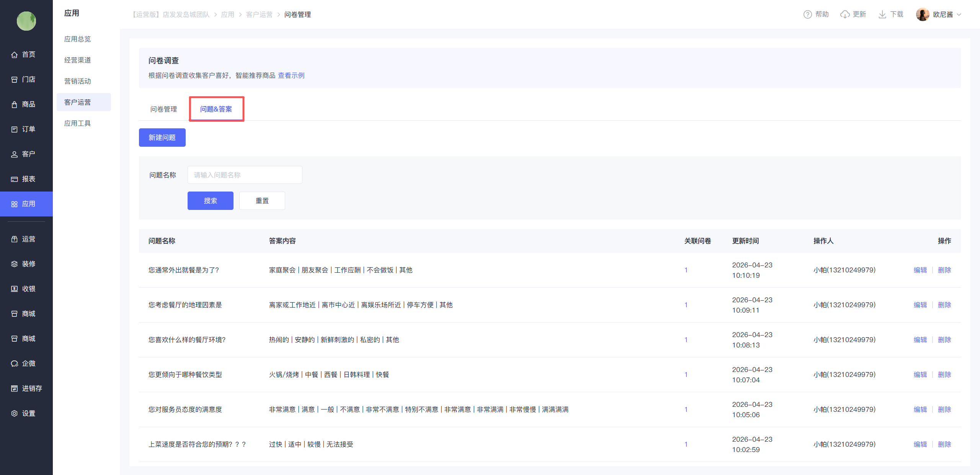Open the 门店 store icon
Screen dimensions: 980x475
[14, 80]
